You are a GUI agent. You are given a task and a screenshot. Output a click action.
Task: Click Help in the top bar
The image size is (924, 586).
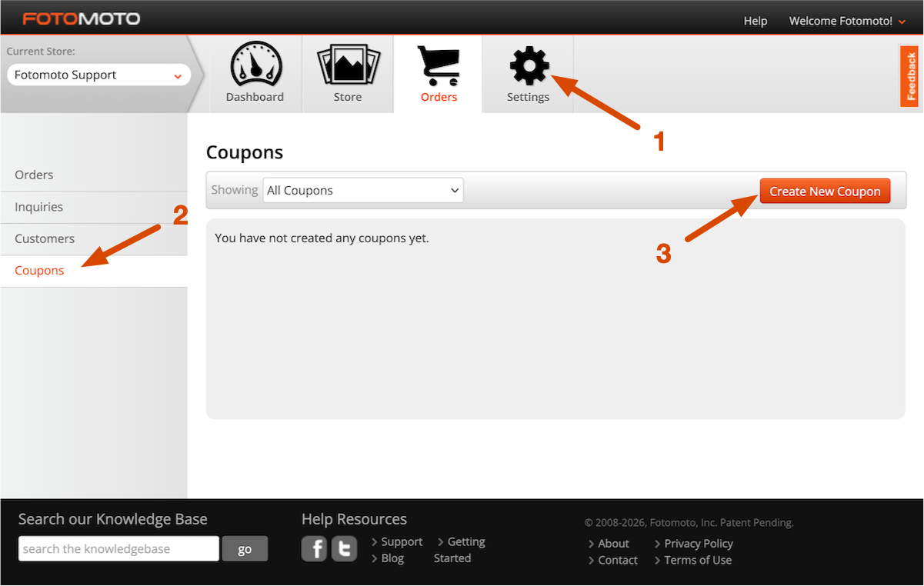coord(756,21)
